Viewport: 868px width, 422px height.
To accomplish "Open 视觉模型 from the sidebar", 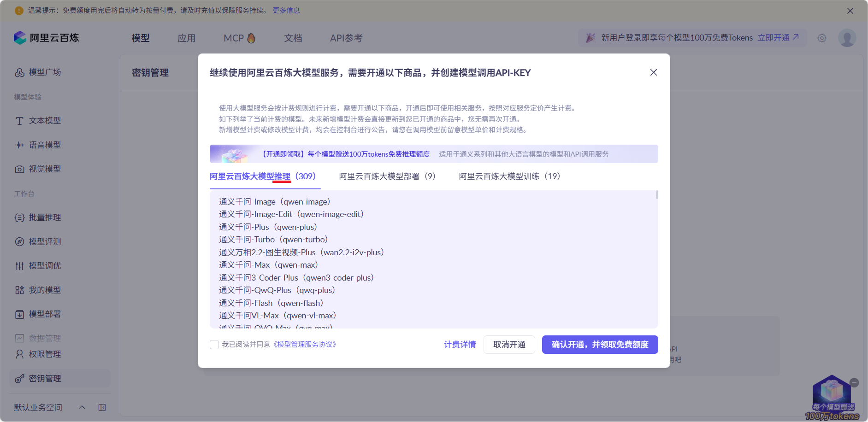I will pyautogui.click(x=19, y=169).
